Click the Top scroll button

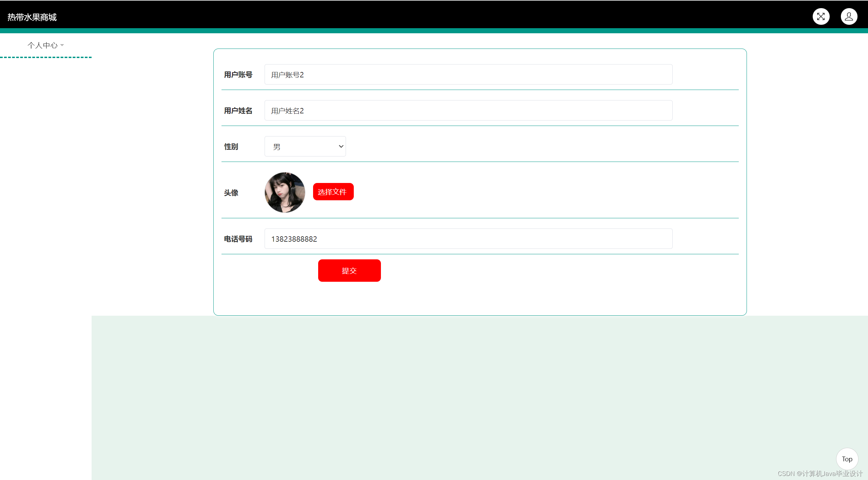pyautogui.click(x=847, y=459)
